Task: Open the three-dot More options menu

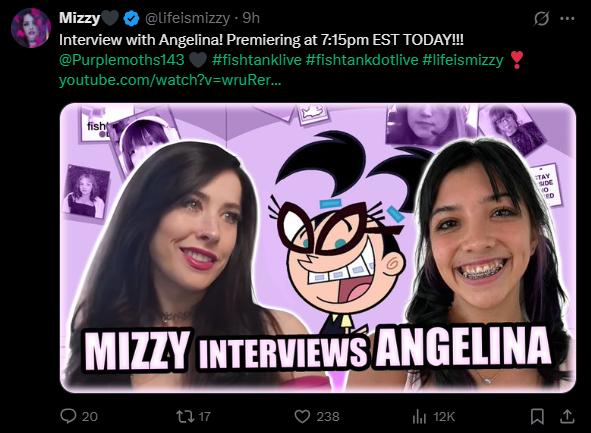Action: pos(567,18)
